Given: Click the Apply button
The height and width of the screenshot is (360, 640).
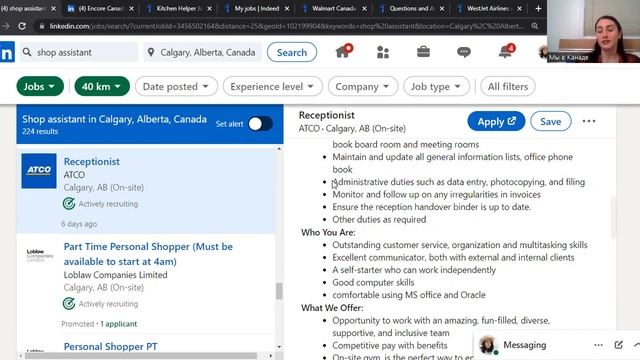Looking at the screenshot, I should click(496, 121).
